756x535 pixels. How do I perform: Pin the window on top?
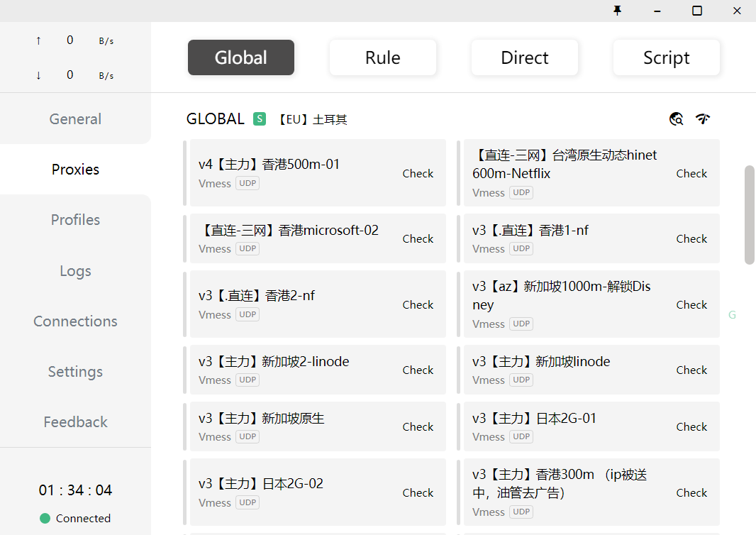click(x=617, y=11)
